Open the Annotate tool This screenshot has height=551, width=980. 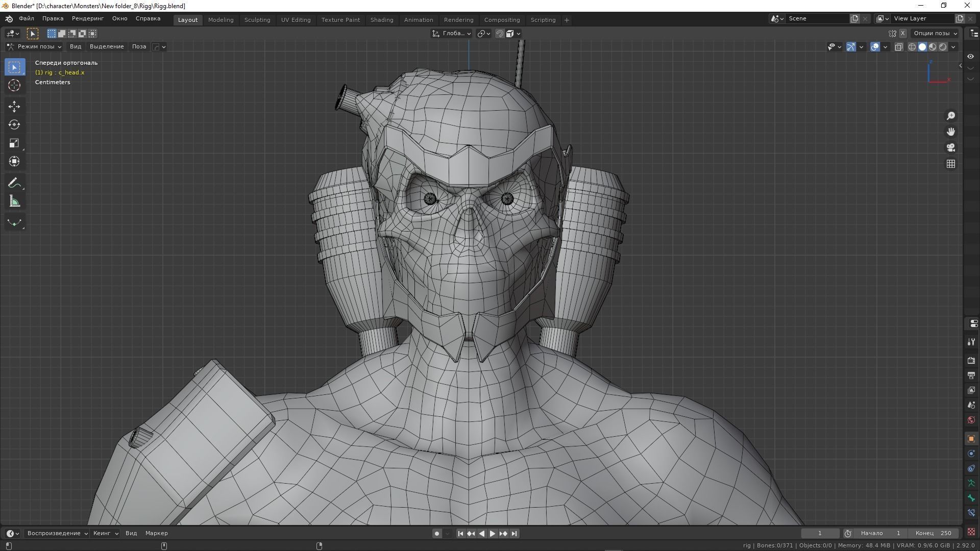pyautogui.click(x=14, y=182)
